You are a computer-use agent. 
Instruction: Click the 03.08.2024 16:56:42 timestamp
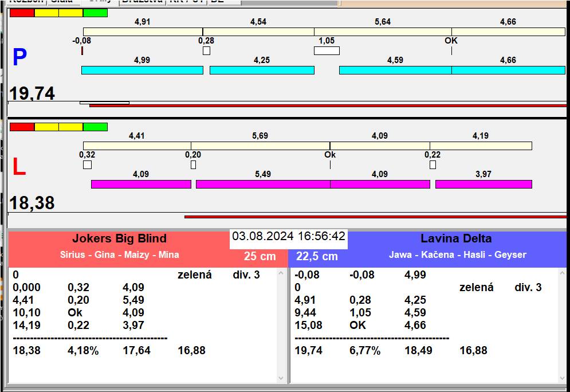289,237
